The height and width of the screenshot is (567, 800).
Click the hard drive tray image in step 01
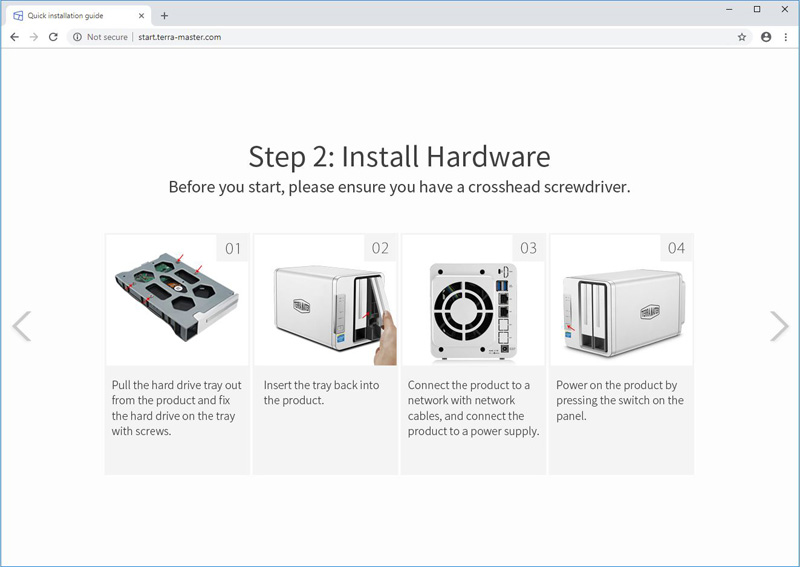177,299
